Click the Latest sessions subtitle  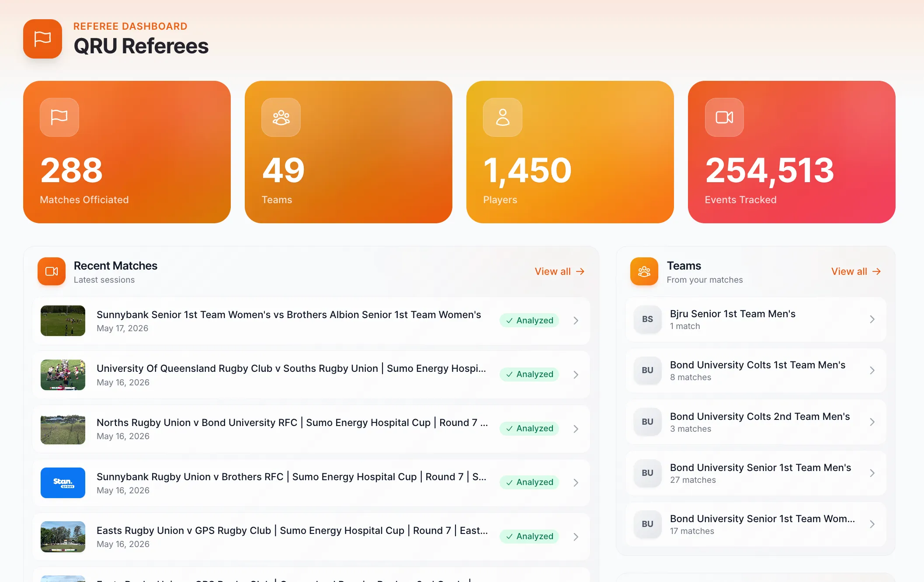(104, 280)
